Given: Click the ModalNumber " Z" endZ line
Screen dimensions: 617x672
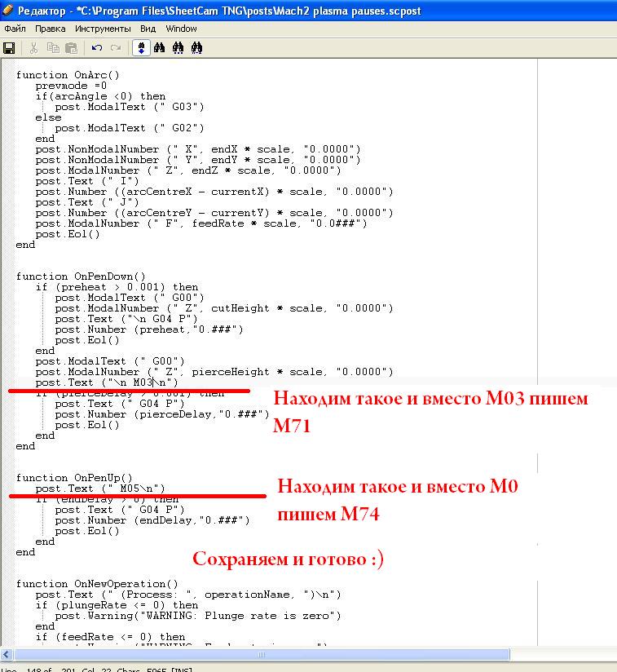Looking at the screenshot, I should pos(188,170).
